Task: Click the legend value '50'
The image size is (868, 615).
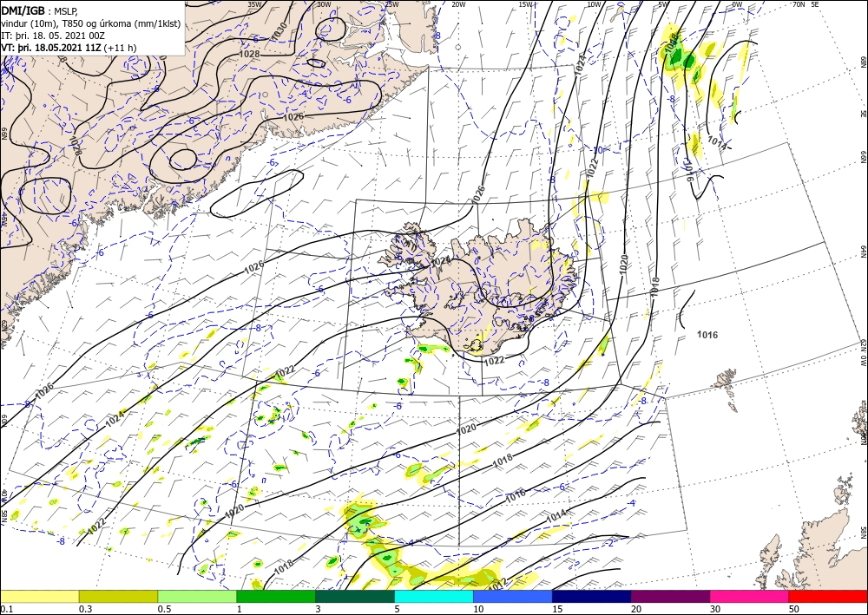Action: (x=794, y=609)
